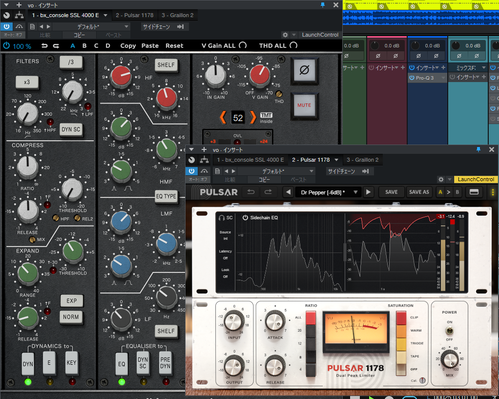
Task: Open settings gear in bx_console window header
Action: tap(285, 35)
